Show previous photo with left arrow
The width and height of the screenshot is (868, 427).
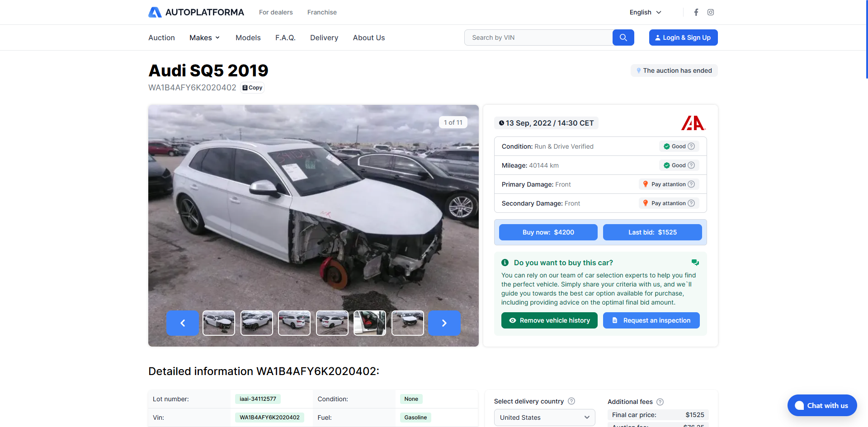[183, 323]
